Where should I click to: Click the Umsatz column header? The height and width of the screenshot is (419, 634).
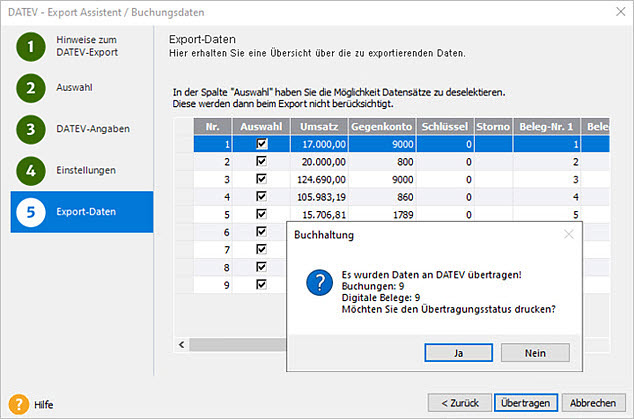[319, 127]
